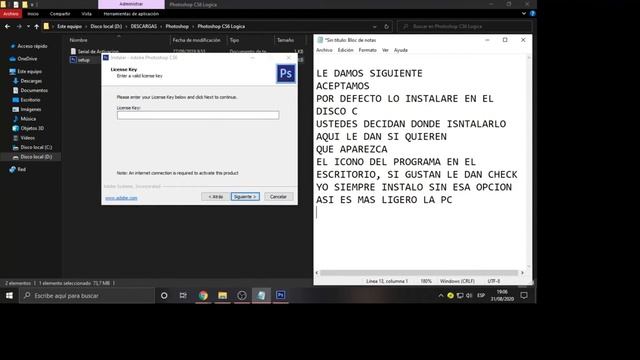Select the Administrar tab in Explorer
This screenshot has height=360, width=640.
coord(131,4)
